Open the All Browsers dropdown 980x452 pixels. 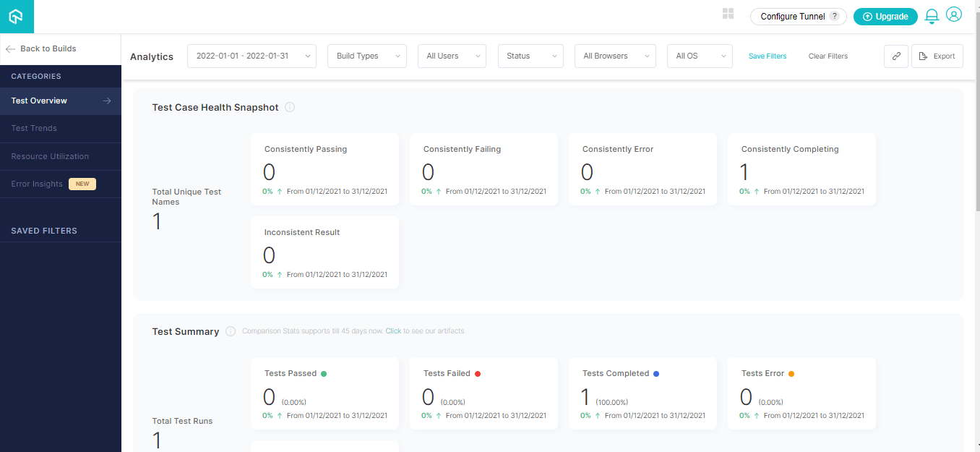(615, 56)
